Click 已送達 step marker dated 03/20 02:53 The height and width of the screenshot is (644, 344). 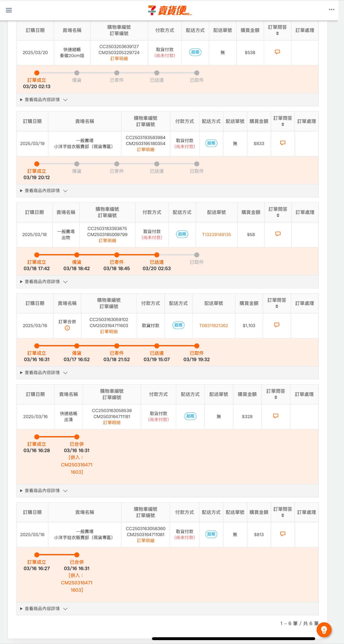point(157,255)
